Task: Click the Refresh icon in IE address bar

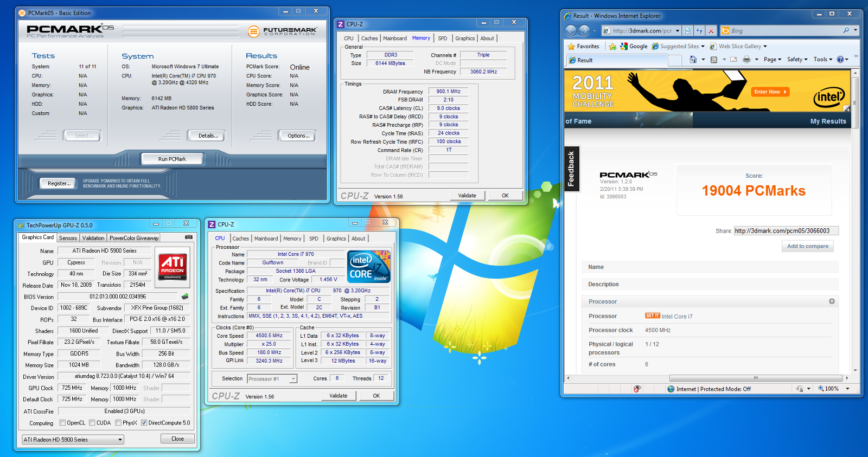Action: pos(699,31)
